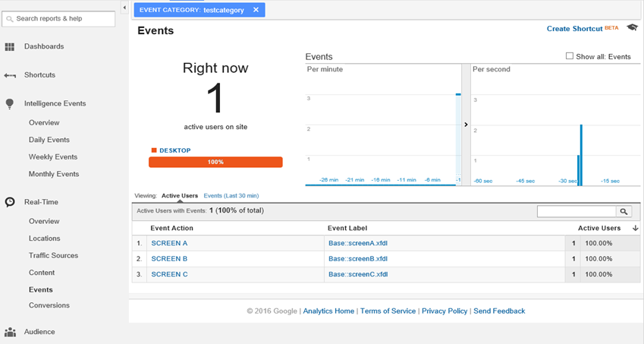Click the Real-Time clock icon

[x=10, y=202]
